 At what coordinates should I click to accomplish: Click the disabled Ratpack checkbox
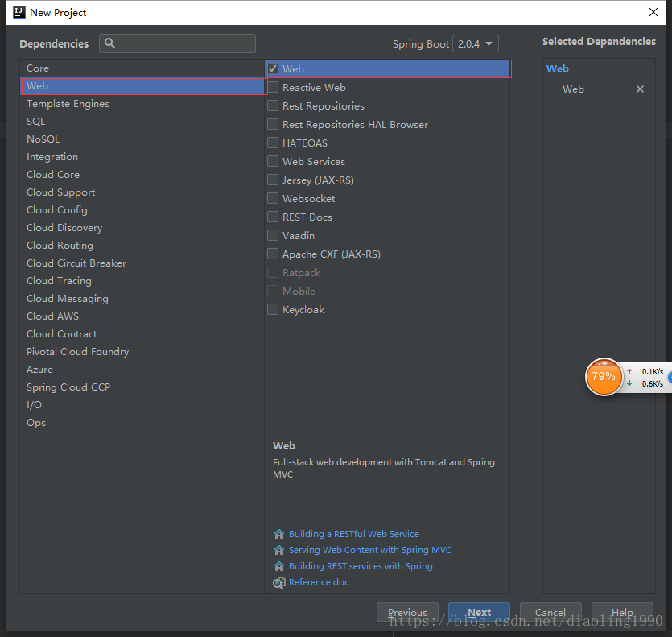tap(273, 272)
